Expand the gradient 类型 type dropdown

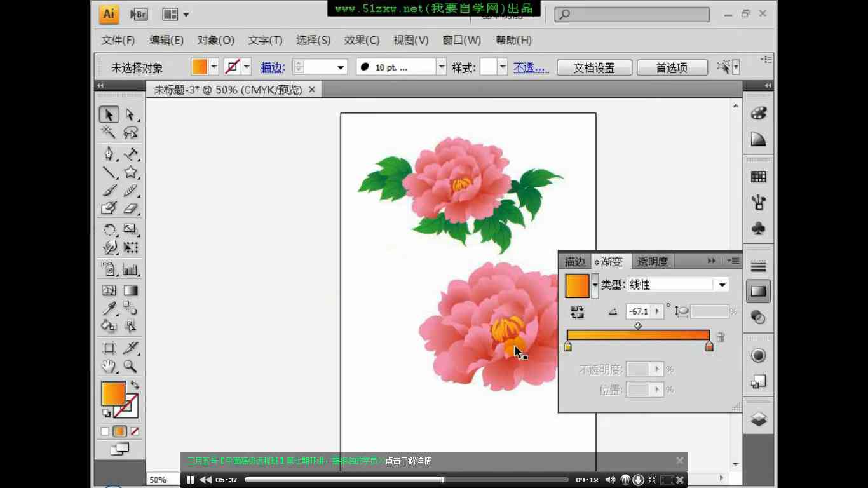722,285
